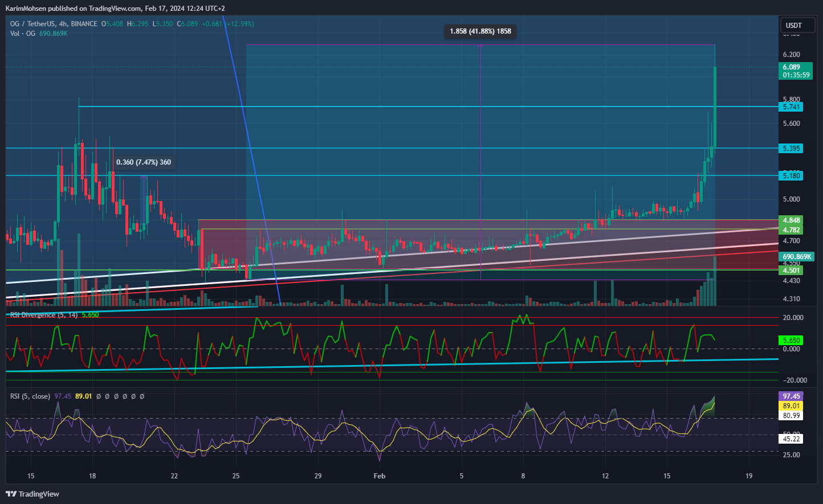This screenshot has width=823, height=504.
Task: Click the green 5.650 axis tag
Action: [791, 341]
